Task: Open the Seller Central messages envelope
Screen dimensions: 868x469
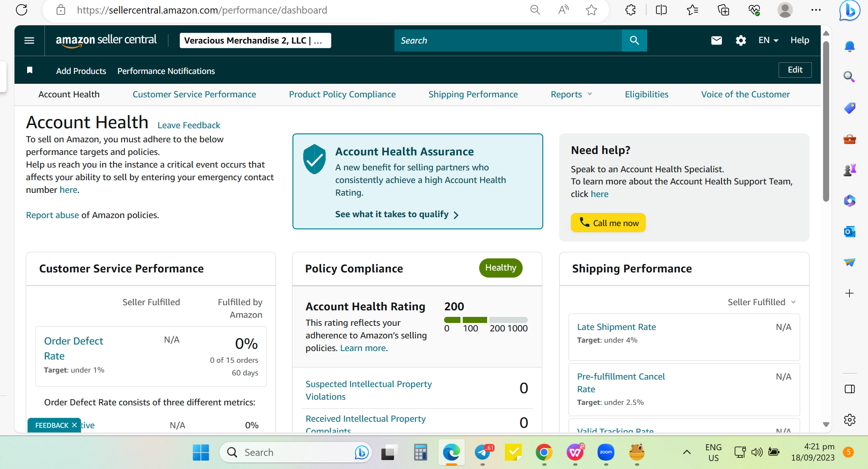Action: (716, 40)
